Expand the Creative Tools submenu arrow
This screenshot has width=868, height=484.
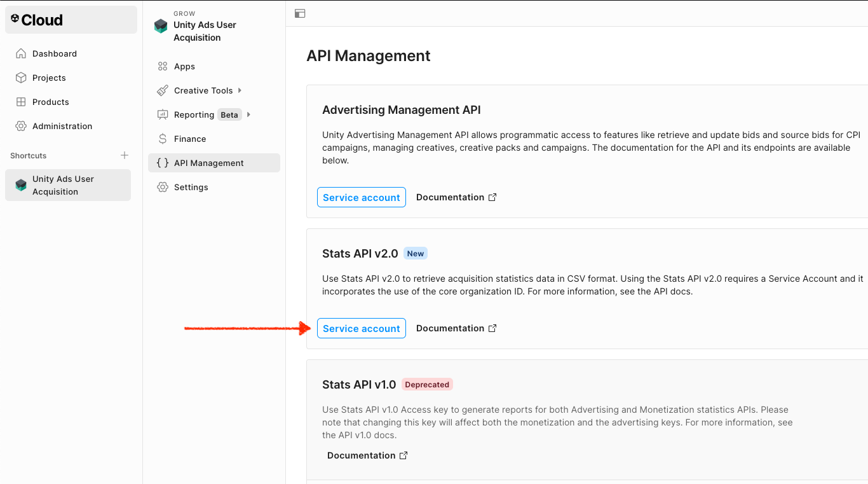pyautogui.click(x=240, y=90)
